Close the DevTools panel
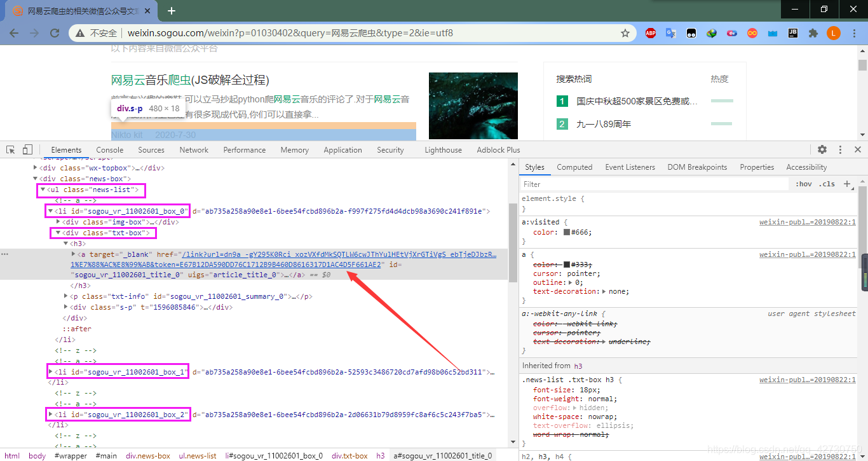The width and height of the screenshot is (868, 461). pyautogui.click(x=858, y=149)
